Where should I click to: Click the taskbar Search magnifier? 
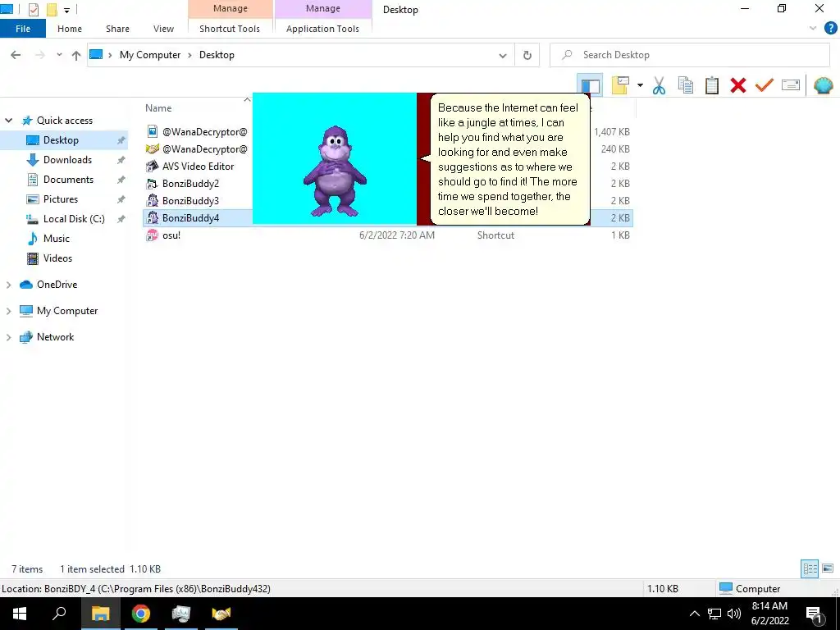pyautogui.click(x=59, y=614)
